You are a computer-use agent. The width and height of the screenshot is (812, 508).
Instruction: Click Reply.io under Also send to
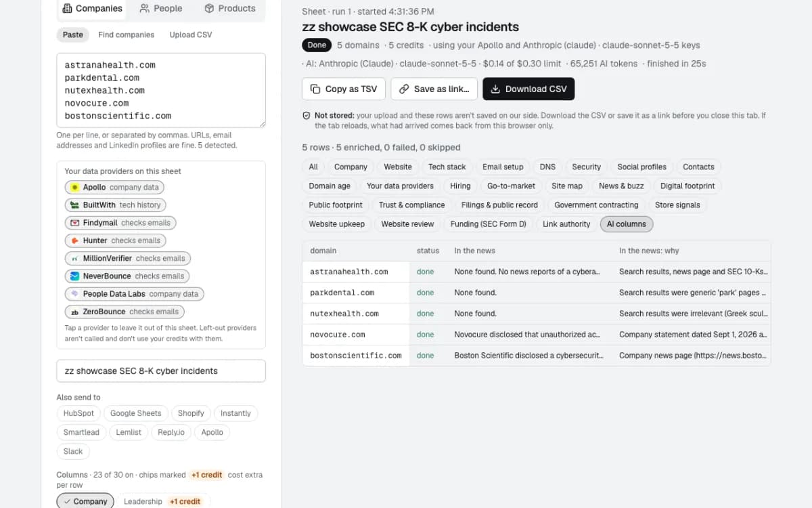click(x=171, y=432)
